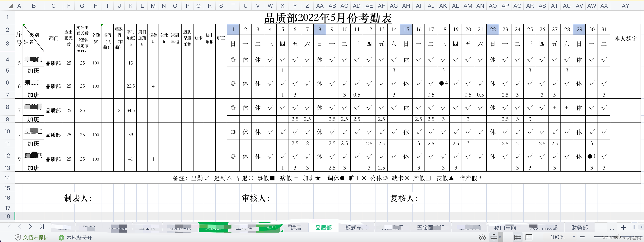Click previous sheet navigation arrow

20,227
